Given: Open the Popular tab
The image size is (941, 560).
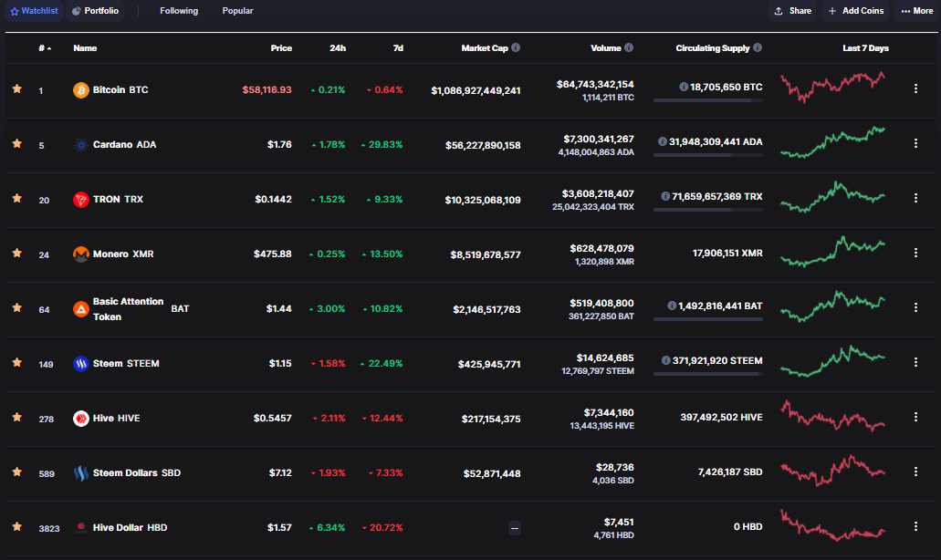Looking at the screenshot, I should [237, 11].
